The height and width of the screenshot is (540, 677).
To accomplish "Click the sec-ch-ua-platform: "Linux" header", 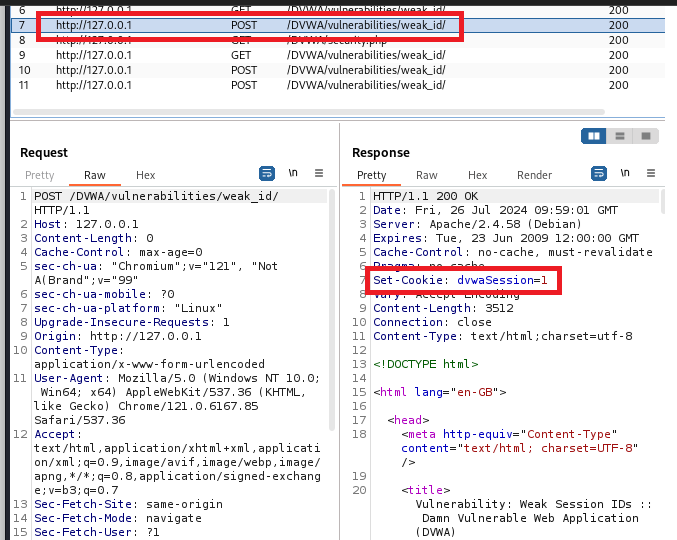I will pyautogui.click(x=128, y=308).
